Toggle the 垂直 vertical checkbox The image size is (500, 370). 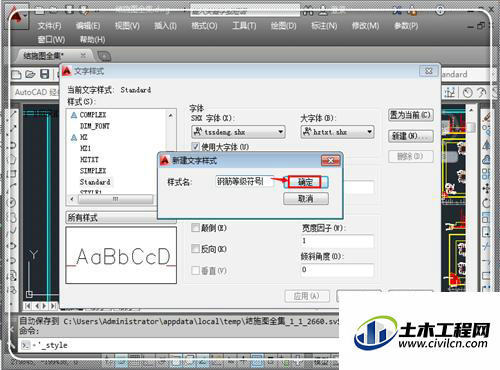click(195, 270)
